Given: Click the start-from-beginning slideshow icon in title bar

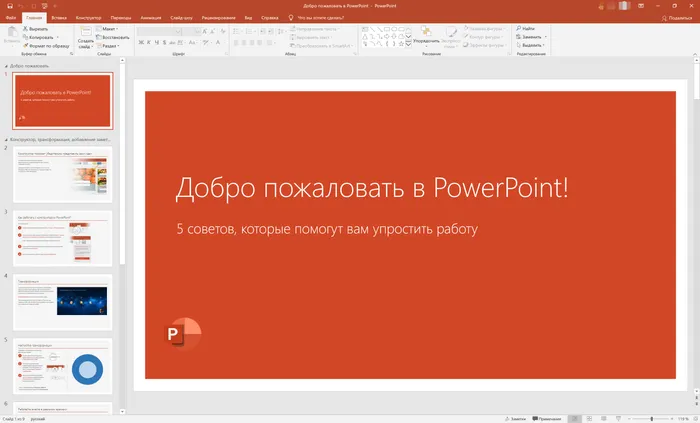Looking at the screenshot, I should coord(44,6).
